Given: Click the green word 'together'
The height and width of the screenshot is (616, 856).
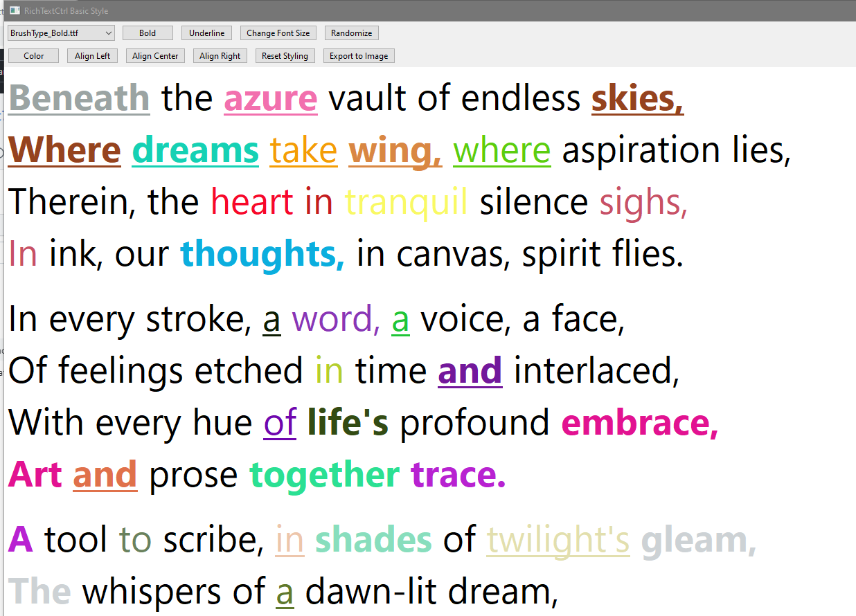Looking at the screenshot, I should (323, 475).
